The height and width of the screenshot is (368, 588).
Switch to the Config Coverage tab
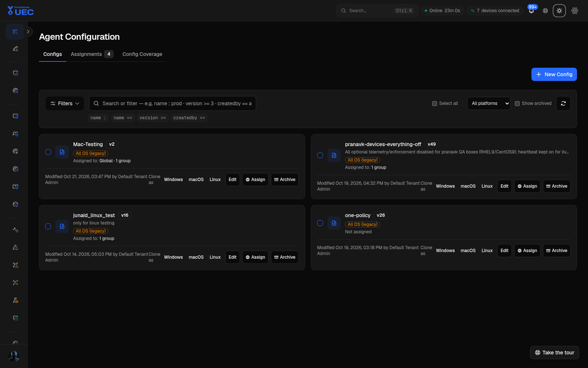coord(142,54)
